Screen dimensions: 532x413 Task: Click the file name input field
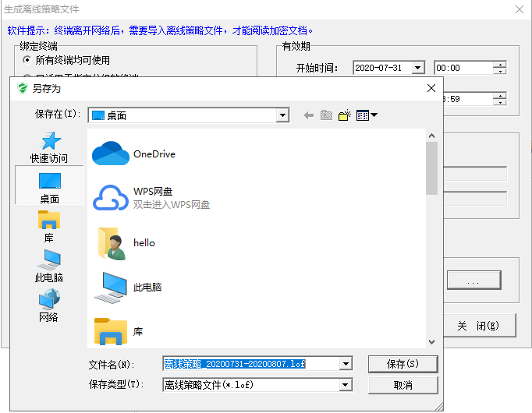pos(252,364)
